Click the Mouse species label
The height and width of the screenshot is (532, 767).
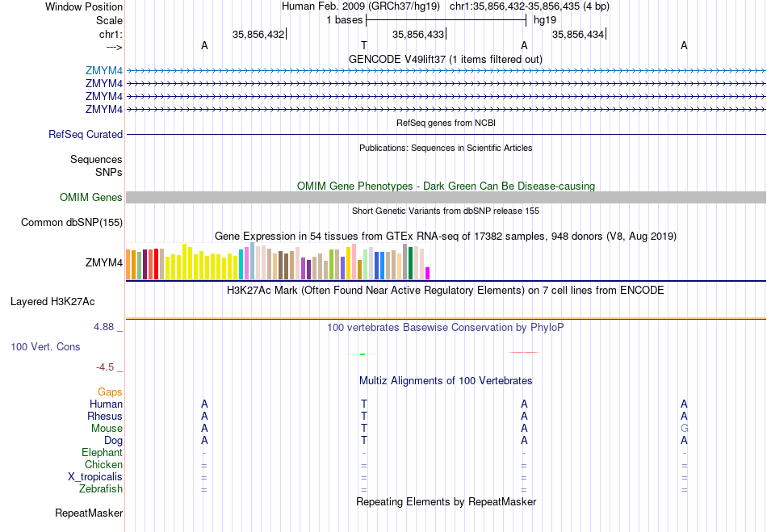[107, 429]
